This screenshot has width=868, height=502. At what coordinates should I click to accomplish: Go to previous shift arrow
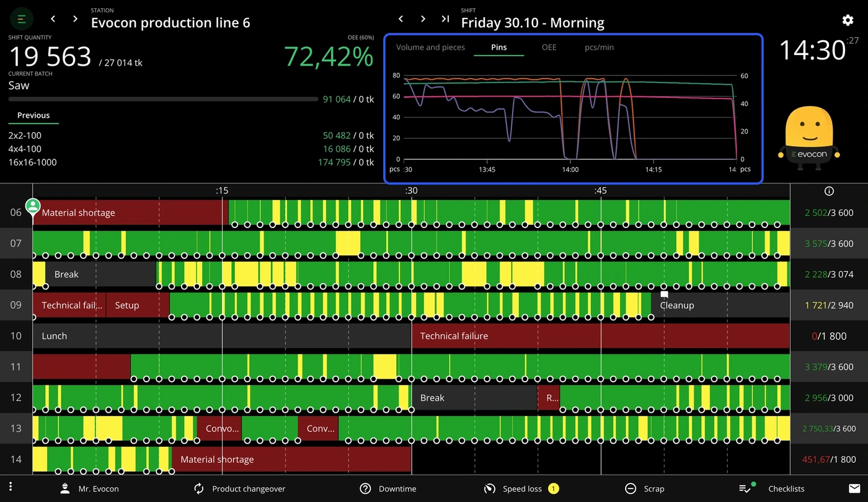pyautogui.click(x=401, y=19)
